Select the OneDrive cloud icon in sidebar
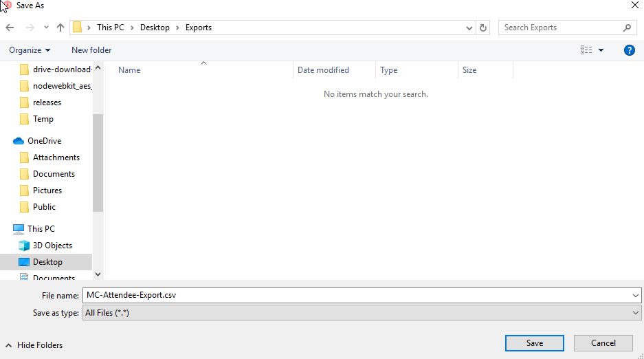Screen dimensions: 644x359 tap(19, 141)
